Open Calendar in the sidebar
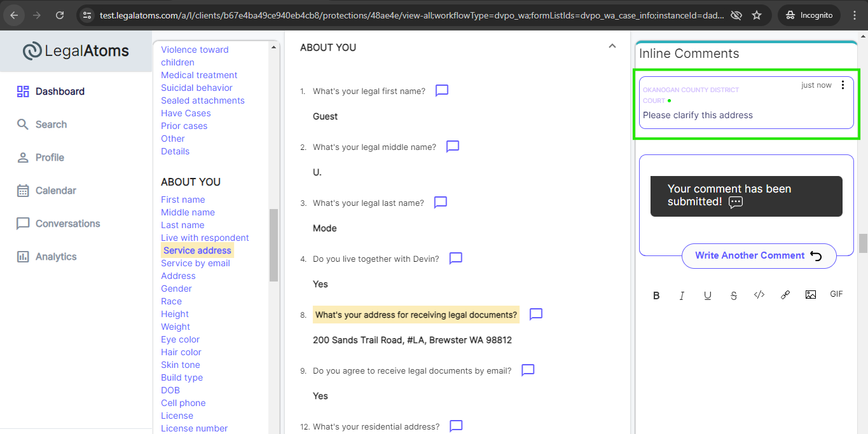This screenshot has width=868, height=434. [x=46, y=191]
